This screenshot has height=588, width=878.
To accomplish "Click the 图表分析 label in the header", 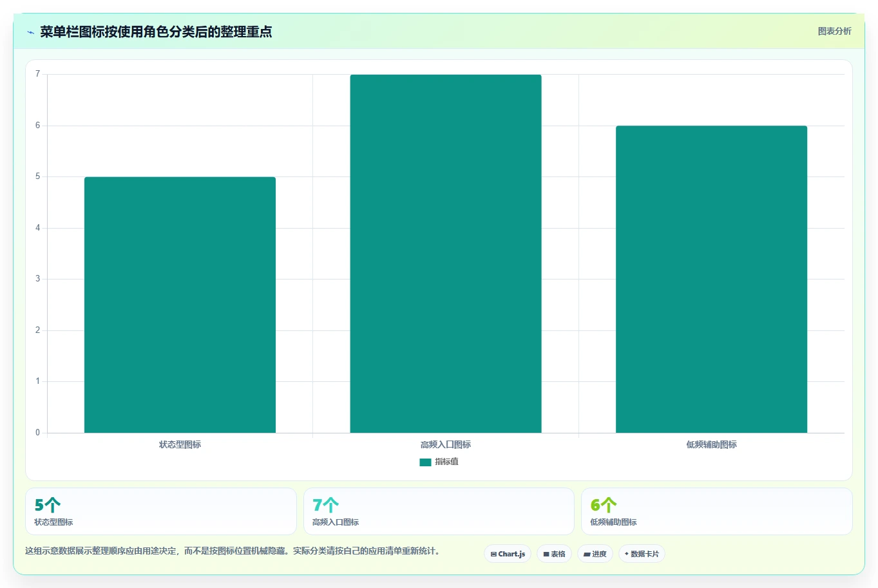I will 834,31.
